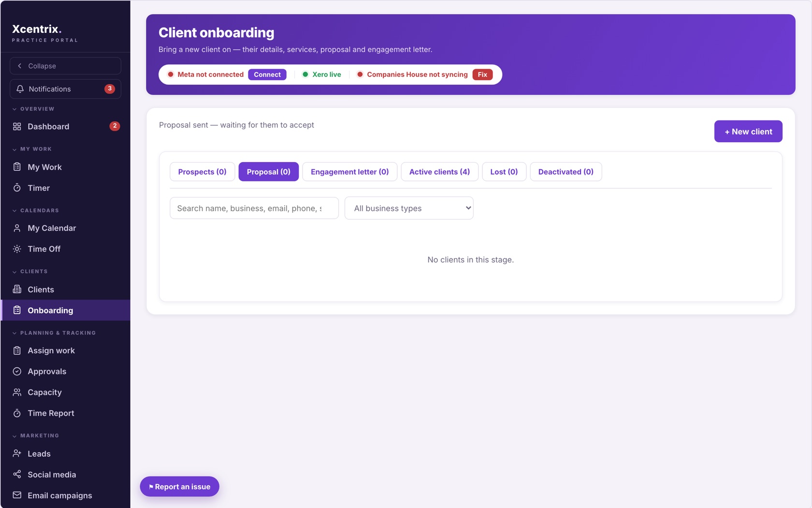
Task: Switch to the Prospects (0) tab
Action: click(x=202, y=172)
